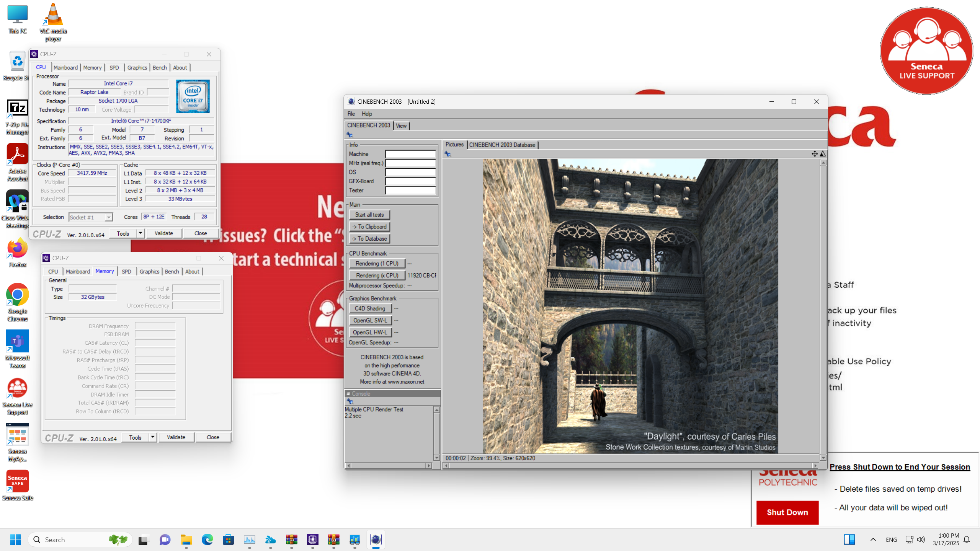Open Microsoft Edge from the taskbar
980x551 pixels.
tap(207, 540)
